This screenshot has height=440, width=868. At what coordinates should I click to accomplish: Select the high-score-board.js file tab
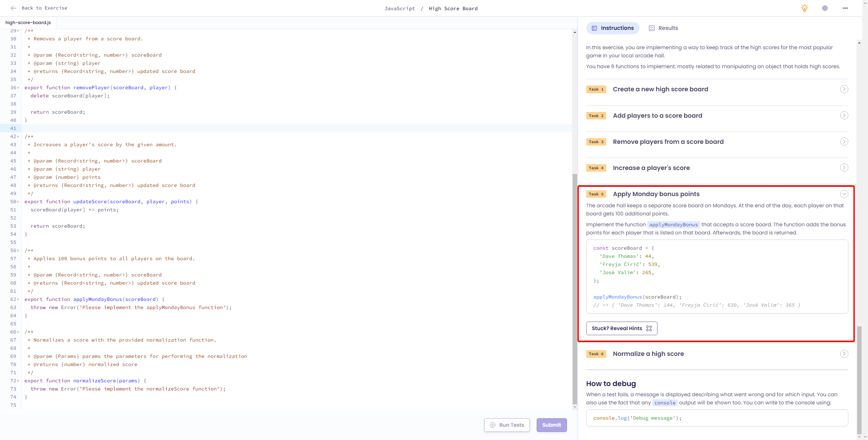28,23
